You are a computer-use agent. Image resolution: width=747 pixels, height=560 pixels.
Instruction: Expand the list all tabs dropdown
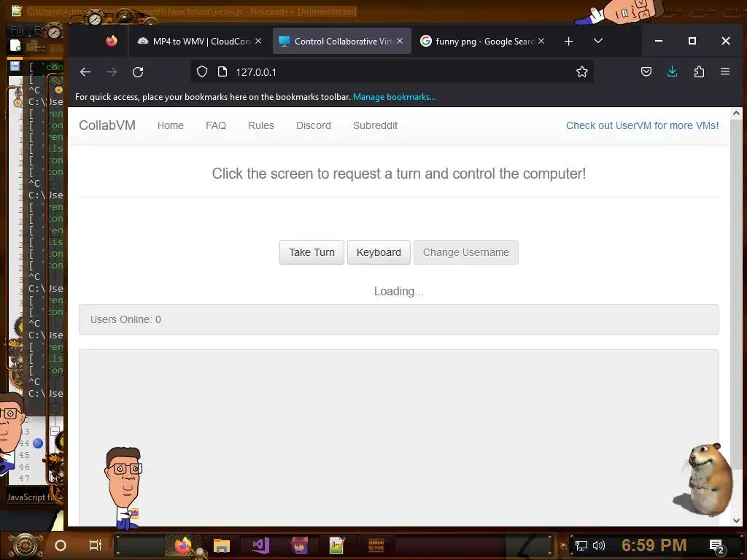(598, 41)
